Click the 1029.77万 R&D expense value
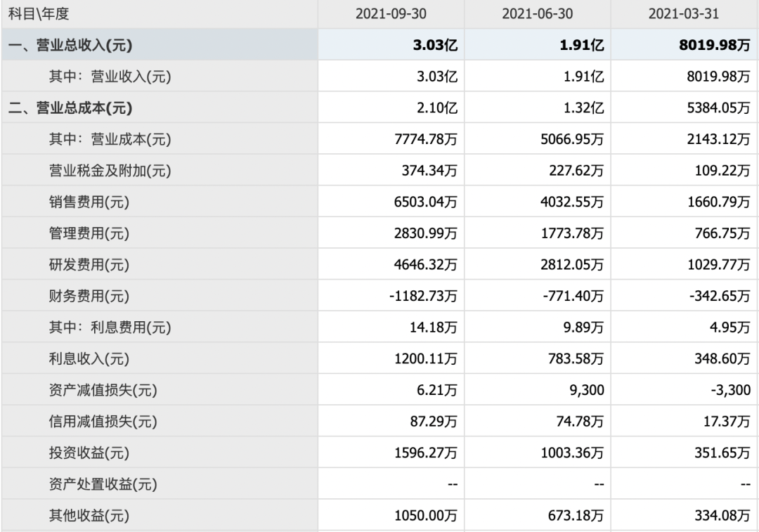 pos(719,265)
